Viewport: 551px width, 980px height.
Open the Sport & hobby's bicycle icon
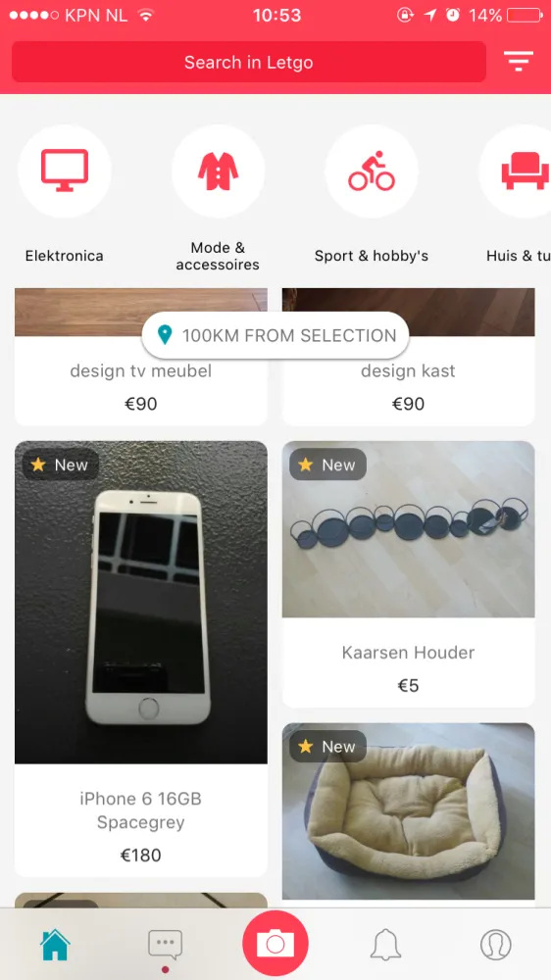coord(372,171)
